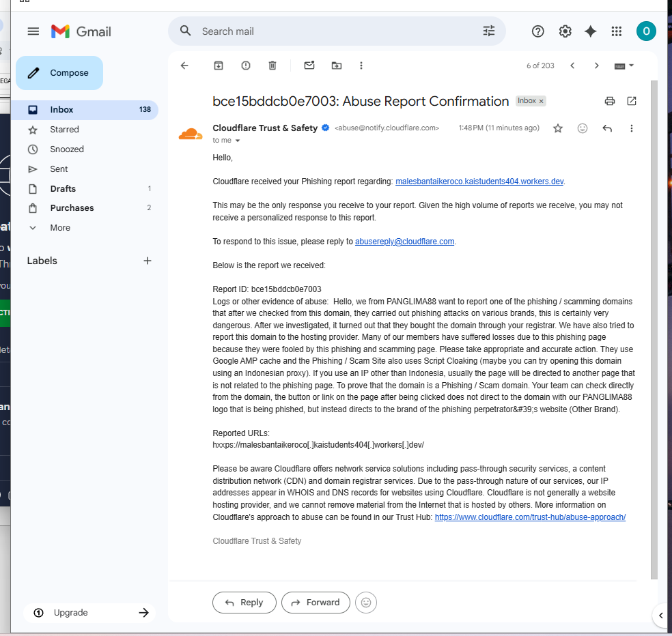
Task: Print the email conversation
Action: point(609,101)
